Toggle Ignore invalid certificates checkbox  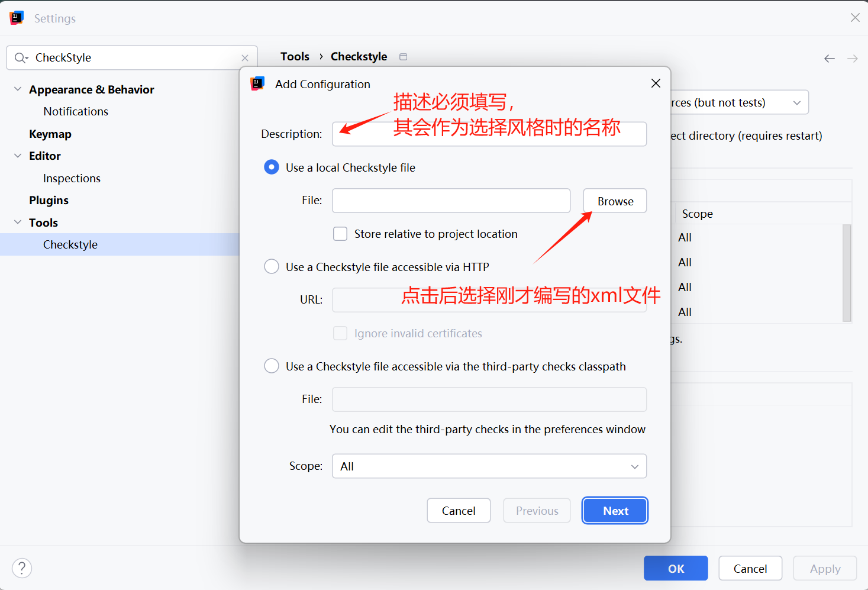[x=340, y=333]
